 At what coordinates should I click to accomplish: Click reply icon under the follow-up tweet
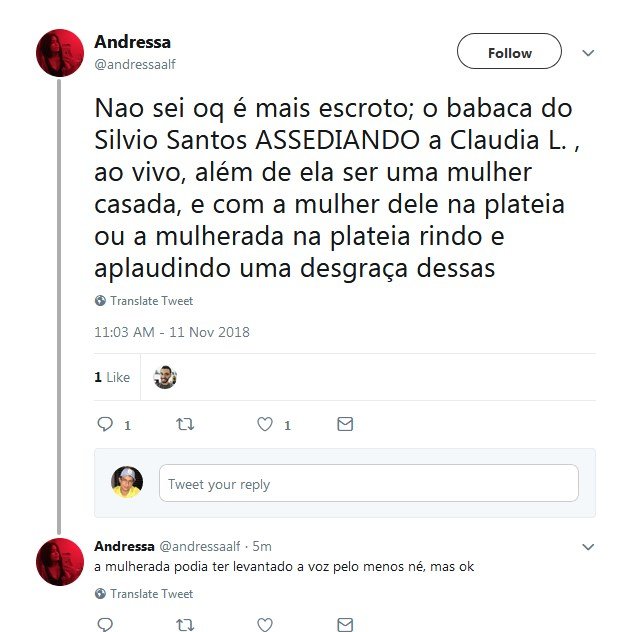[x=105, y=624]
